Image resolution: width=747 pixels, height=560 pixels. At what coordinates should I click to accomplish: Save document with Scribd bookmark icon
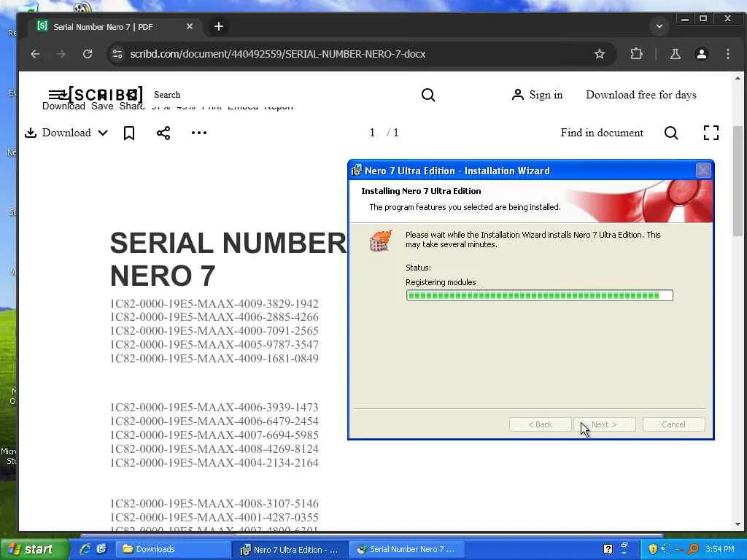[129, 133]
